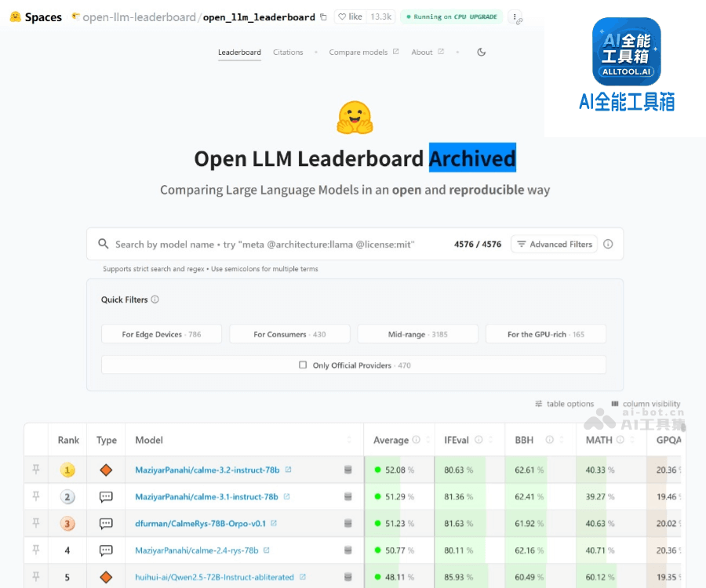Click the orange diamond type icon in rank 1 row
This screenshot has height=588, width=706.
coord(106,470)
